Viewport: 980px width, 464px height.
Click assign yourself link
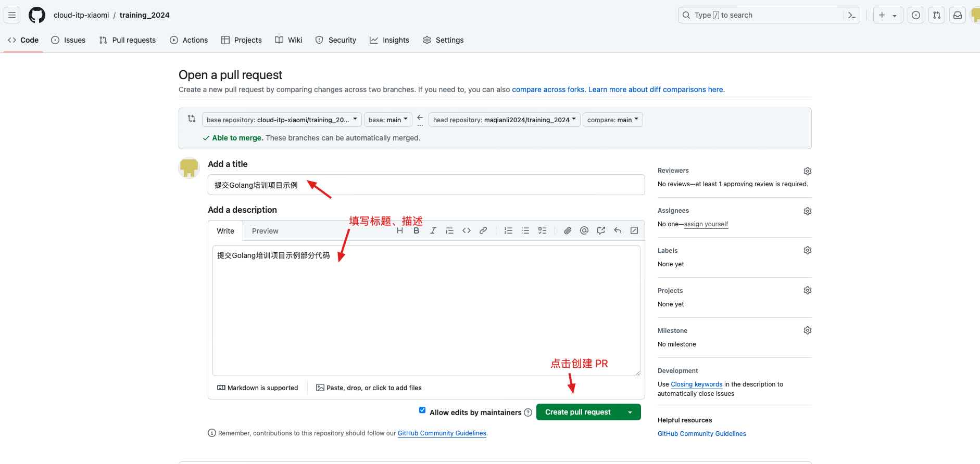tap(706, 224)
